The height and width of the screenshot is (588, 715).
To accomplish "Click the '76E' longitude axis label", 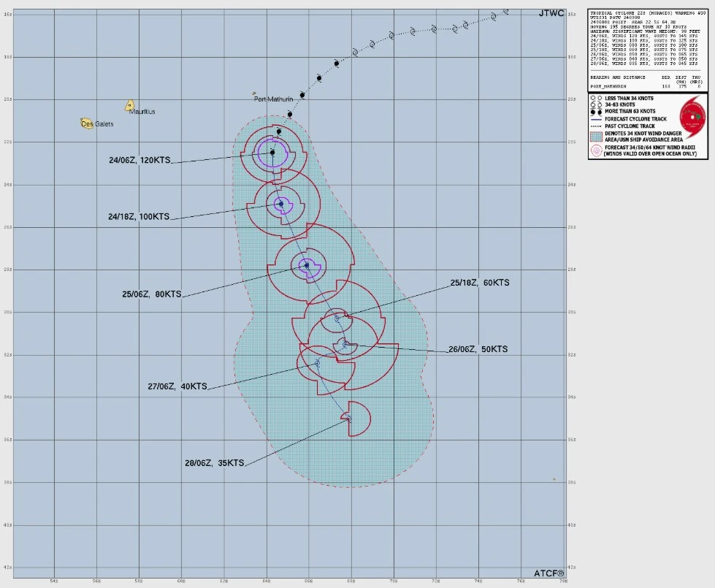I will [x=521, y=581].
